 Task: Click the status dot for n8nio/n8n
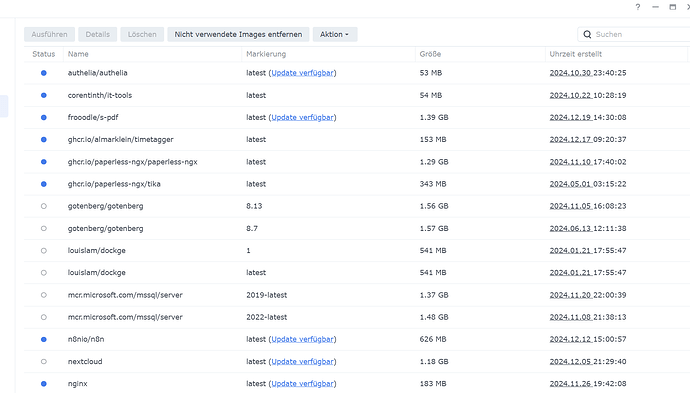44,339
